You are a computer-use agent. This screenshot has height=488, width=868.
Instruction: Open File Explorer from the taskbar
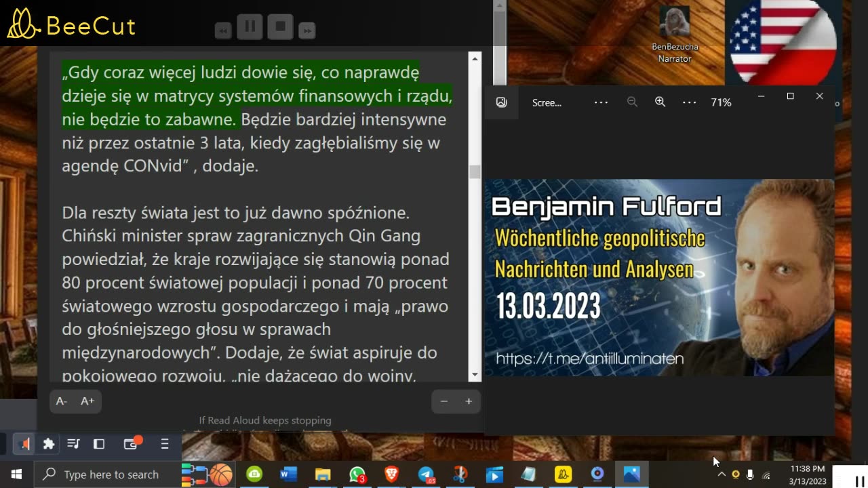point(323,474)
